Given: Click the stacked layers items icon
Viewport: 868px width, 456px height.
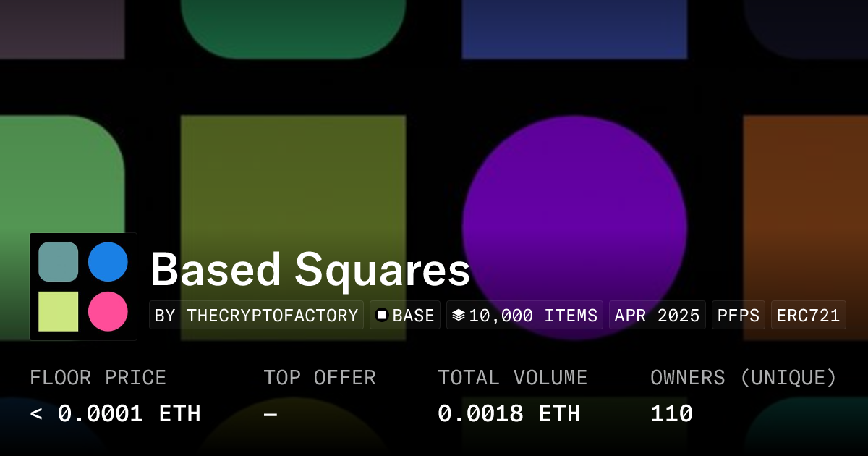Looking at the screenshot, I should [458, 316].
